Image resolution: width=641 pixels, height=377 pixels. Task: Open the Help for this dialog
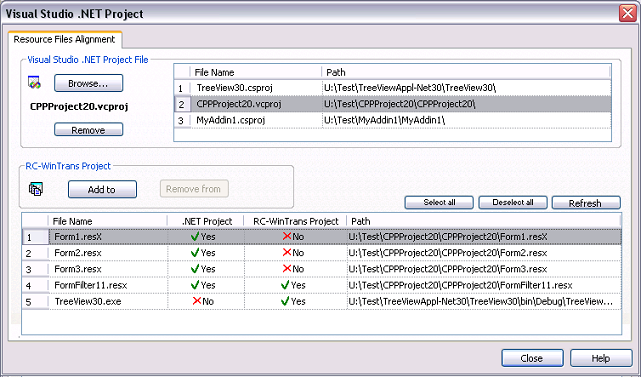(601, 358)
